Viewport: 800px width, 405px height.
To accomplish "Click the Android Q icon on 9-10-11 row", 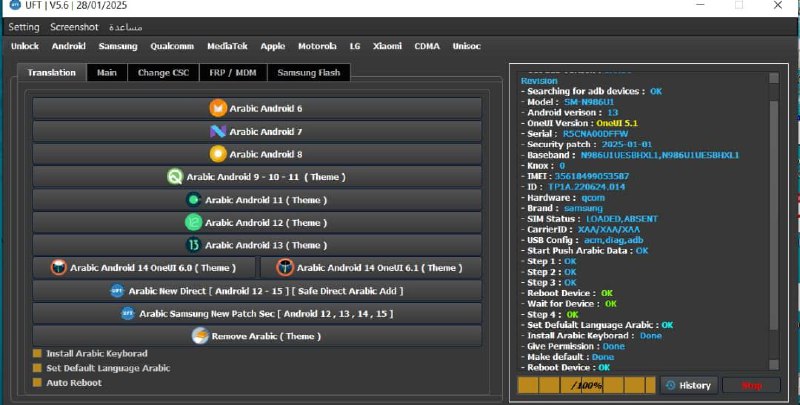I will 175,177.
